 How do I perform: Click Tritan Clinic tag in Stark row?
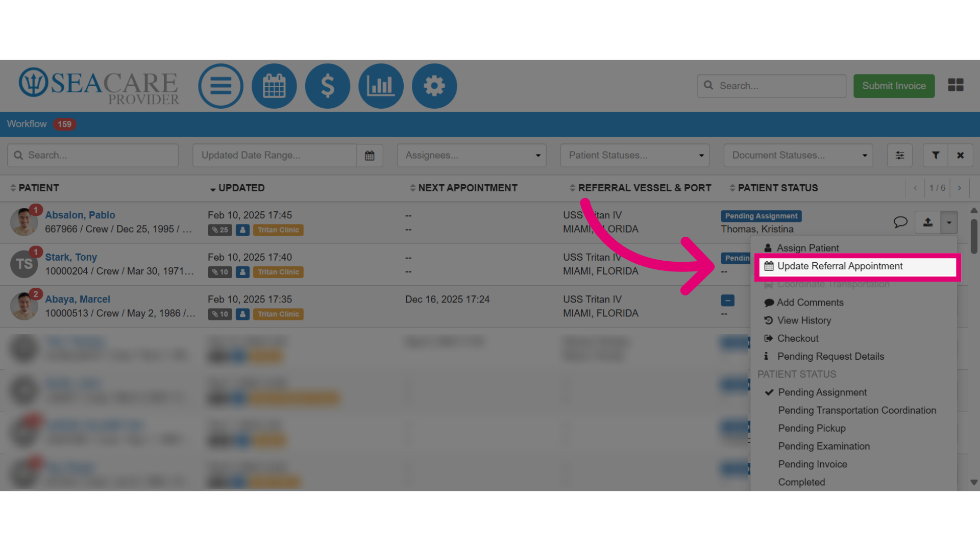[x=278, y=272]
